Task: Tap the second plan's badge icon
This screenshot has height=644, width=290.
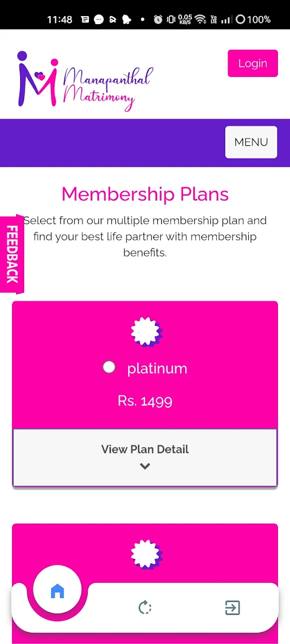Action: click(146, 554)
